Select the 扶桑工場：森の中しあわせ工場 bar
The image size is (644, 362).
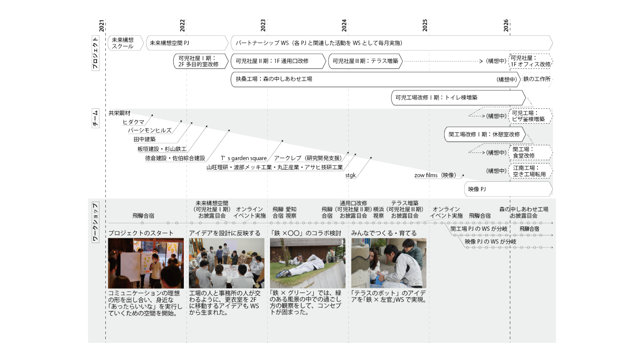376,79
